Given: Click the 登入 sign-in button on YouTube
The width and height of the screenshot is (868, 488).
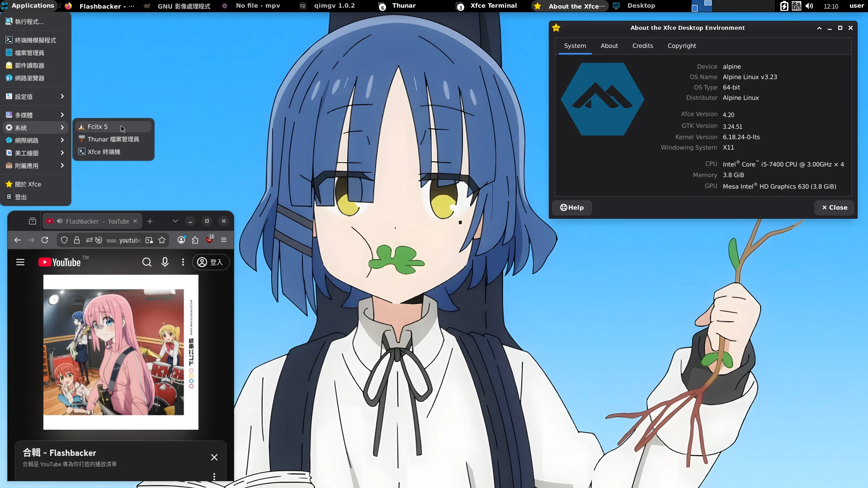Looking at the screenshot, I should tap(211, 262).
